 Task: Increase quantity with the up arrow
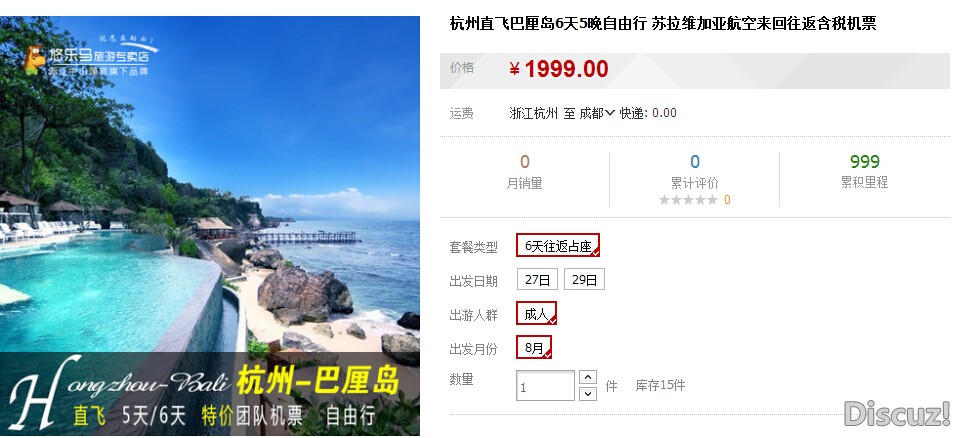[x=588, y=377]
